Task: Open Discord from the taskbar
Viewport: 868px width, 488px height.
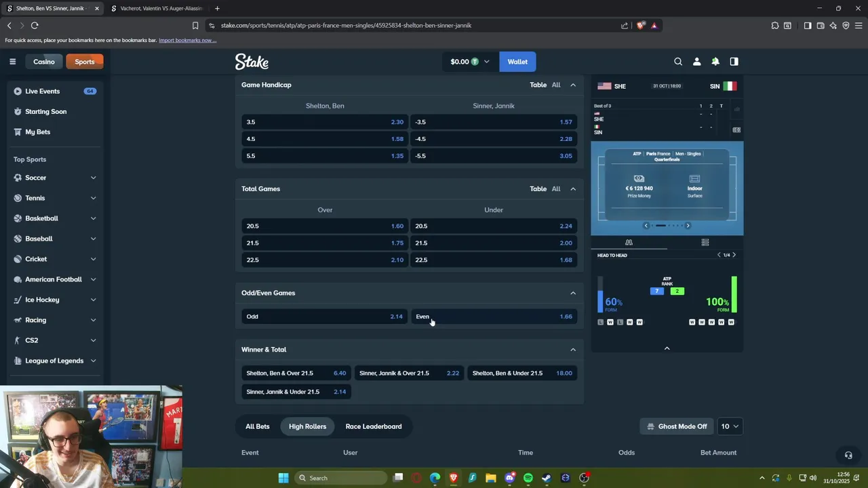Action: click(509, 478)
